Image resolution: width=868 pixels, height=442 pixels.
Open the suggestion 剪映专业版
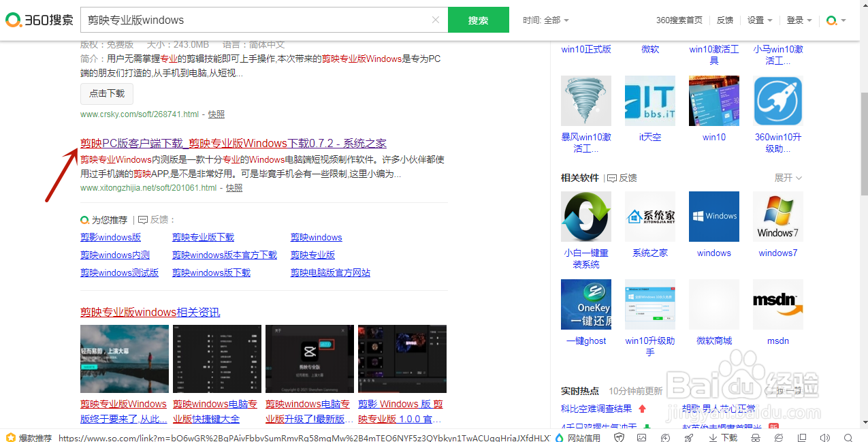[313, 255]
